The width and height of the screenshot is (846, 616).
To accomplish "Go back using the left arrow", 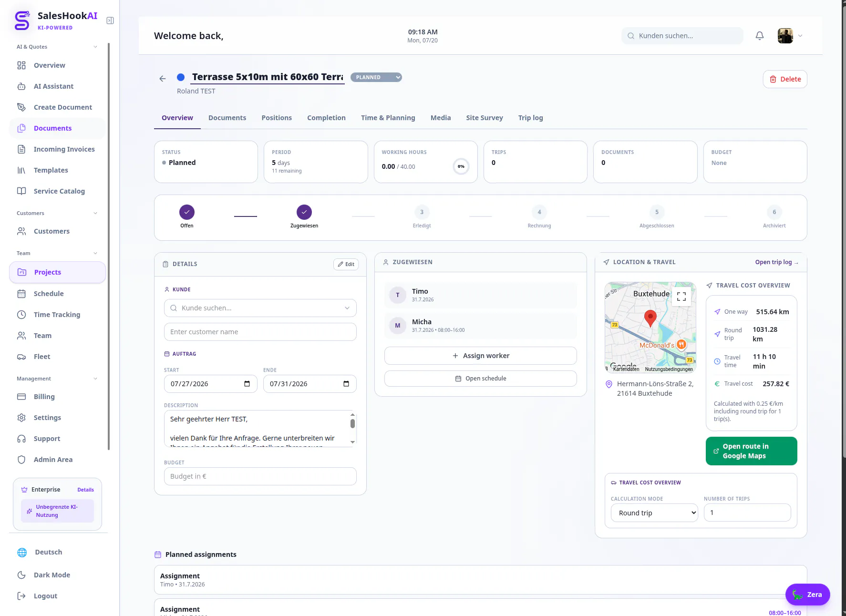I will click(163, 79).
